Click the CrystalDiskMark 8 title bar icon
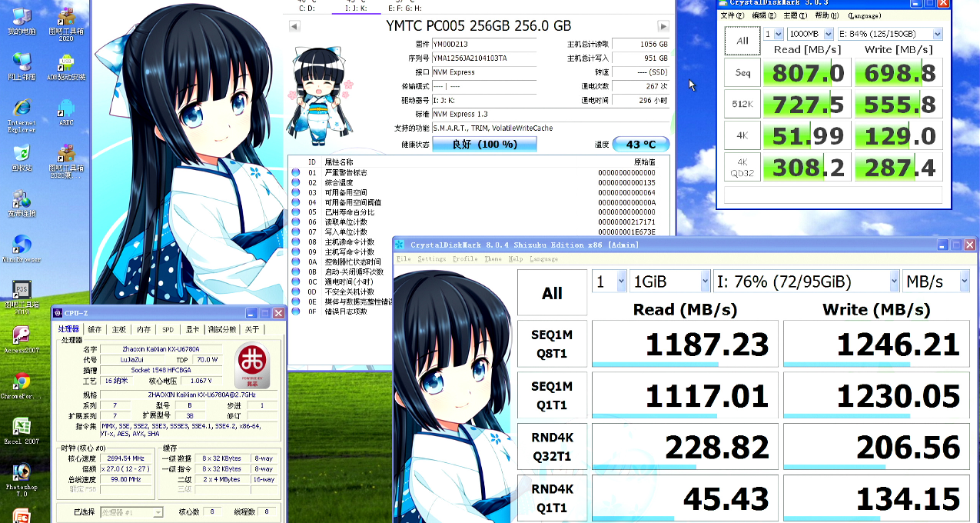This screenshot has width=980, height=523. coord(400,245)
